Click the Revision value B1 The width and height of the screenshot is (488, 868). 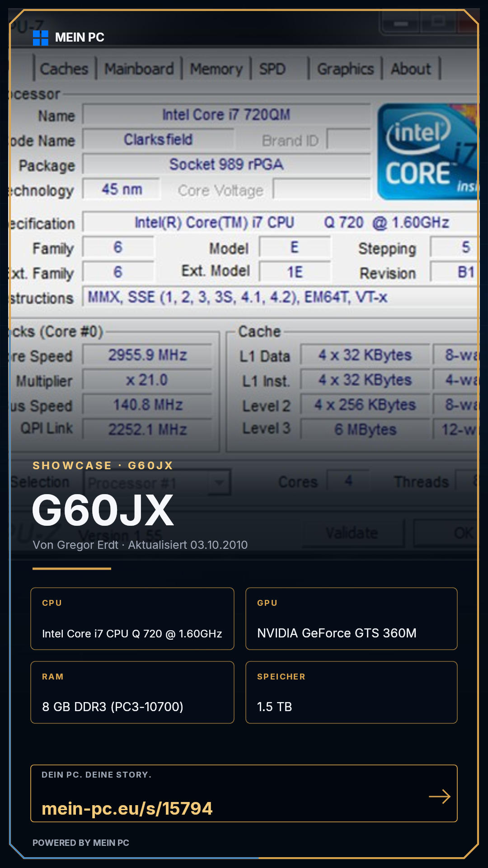pos(455,272)
